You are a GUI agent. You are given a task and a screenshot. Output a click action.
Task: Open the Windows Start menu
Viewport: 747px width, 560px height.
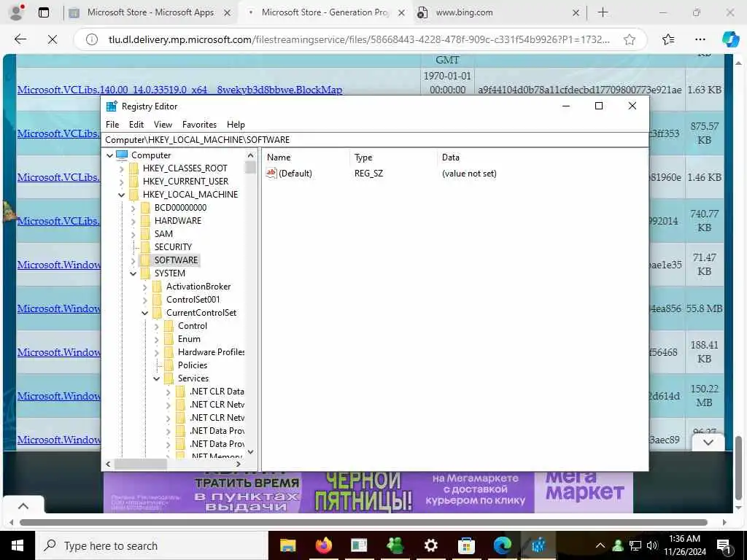coord(18,545)
